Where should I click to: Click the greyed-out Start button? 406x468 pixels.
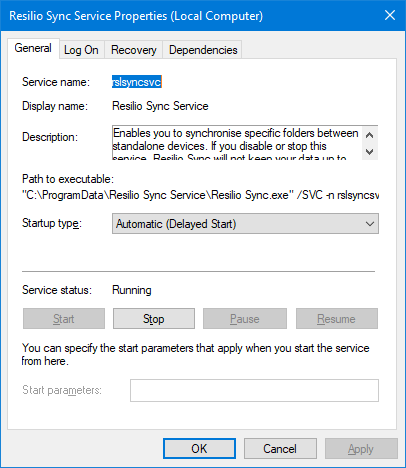point(64,319)
